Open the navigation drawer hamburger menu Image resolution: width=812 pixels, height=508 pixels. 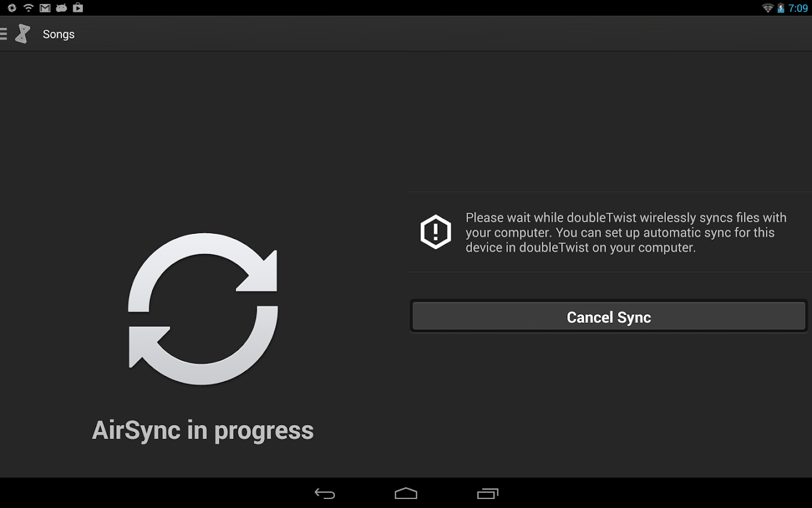(x=3, y=34)
